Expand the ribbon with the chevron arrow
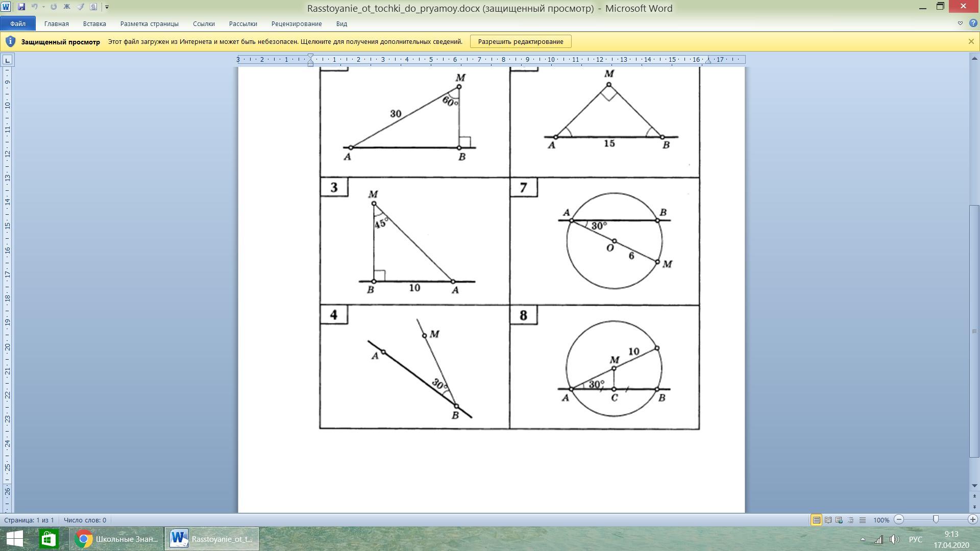Image resolution: width=980 pixels, height=551 pixels. [x=960, y=23]
